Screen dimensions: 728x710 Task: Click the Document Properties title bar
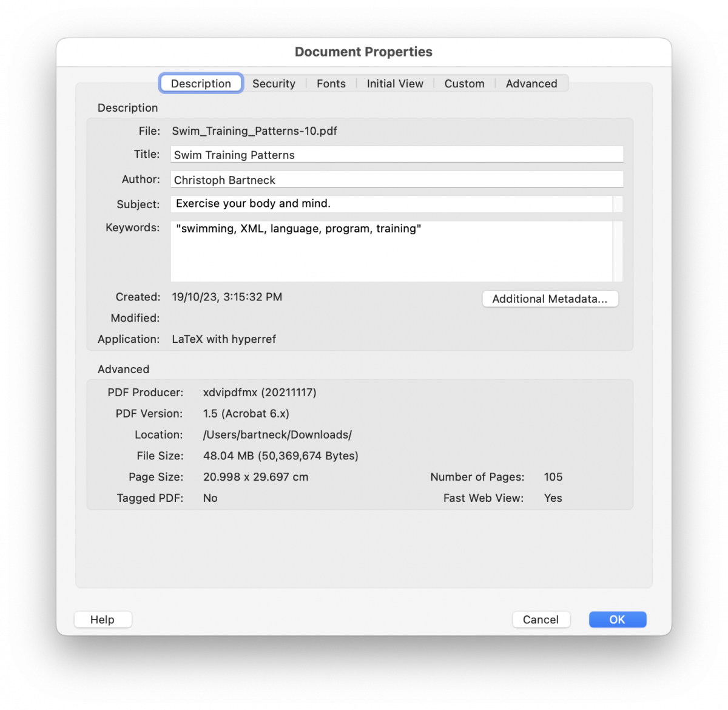point(363,52)
